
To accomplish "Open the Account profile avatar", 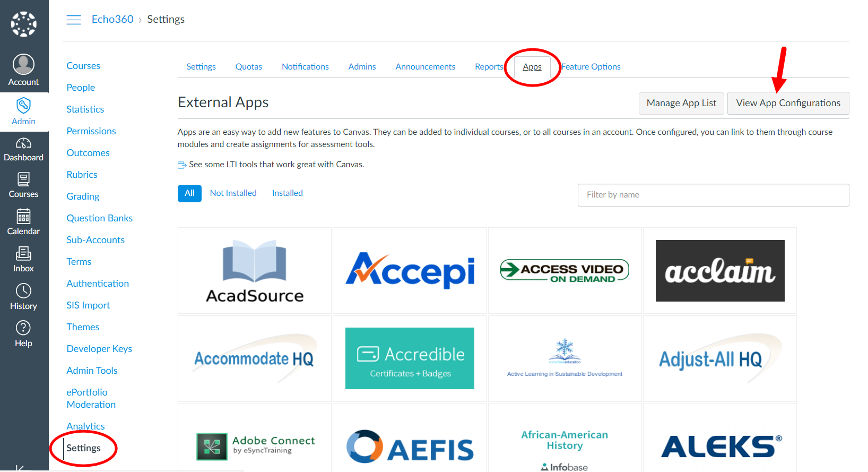I will point(24,64).
